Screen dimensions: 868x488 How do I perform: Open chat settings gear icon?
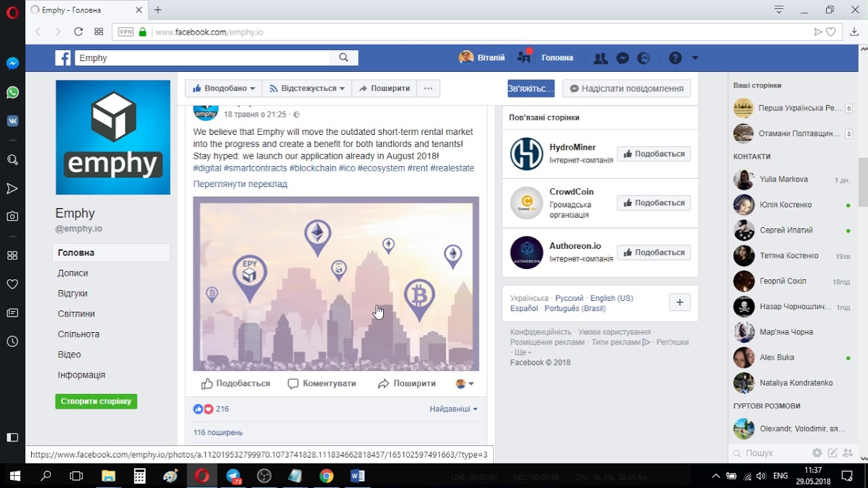click(817, 453)
